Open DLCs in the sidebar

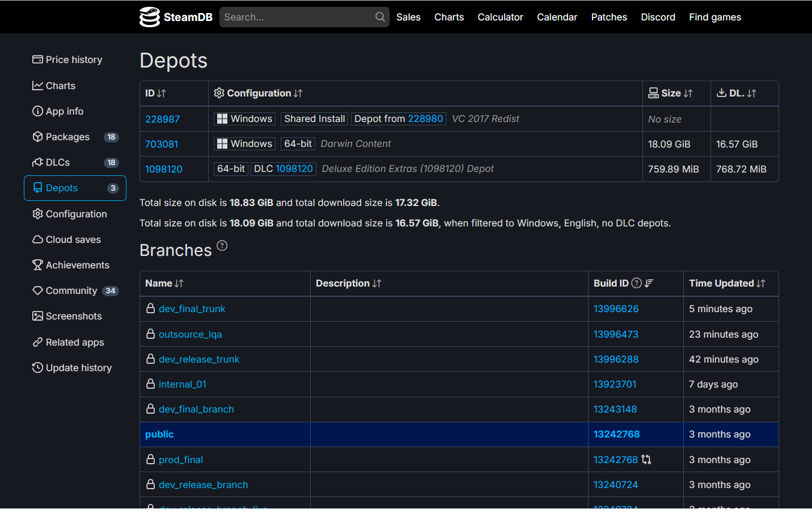click(75, 162)
